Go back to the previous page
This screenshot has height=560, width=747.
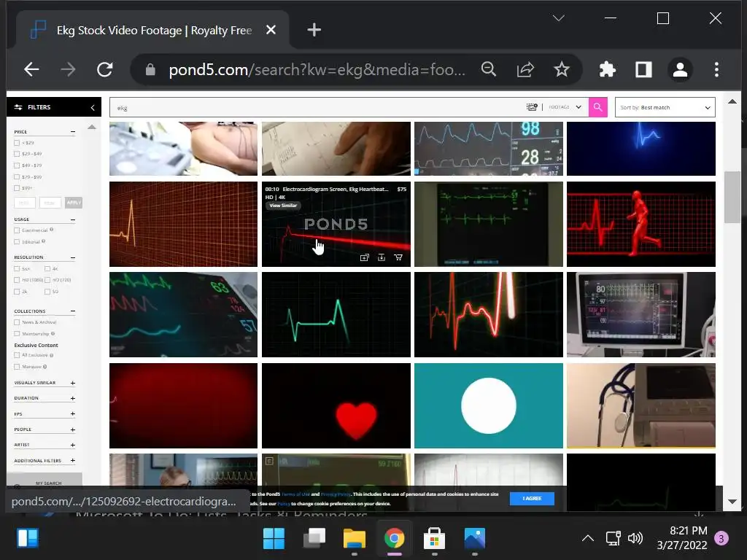point(31,69)
